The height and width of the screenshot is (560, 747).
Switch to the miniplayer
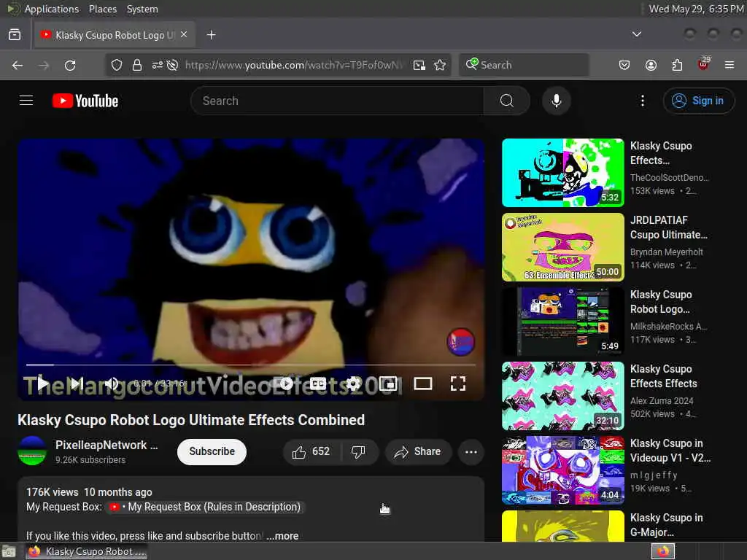coord(388,384)
